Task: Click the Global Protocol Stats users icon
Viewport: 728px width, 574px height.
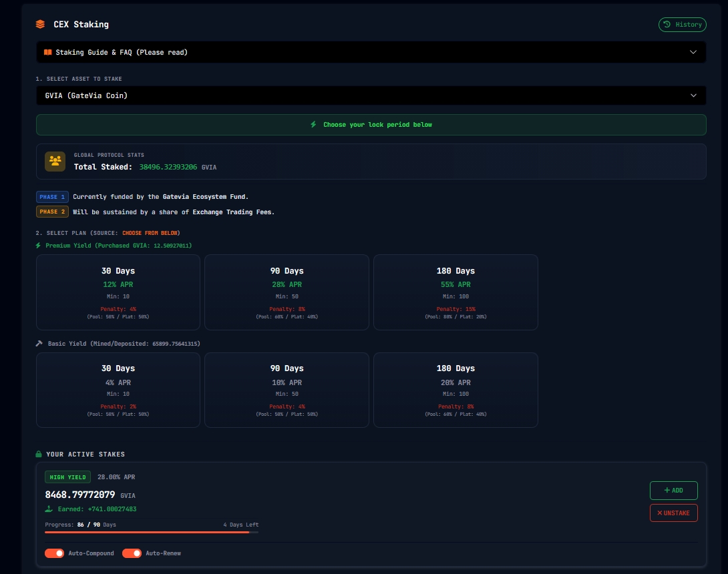Action: [55, 161]
